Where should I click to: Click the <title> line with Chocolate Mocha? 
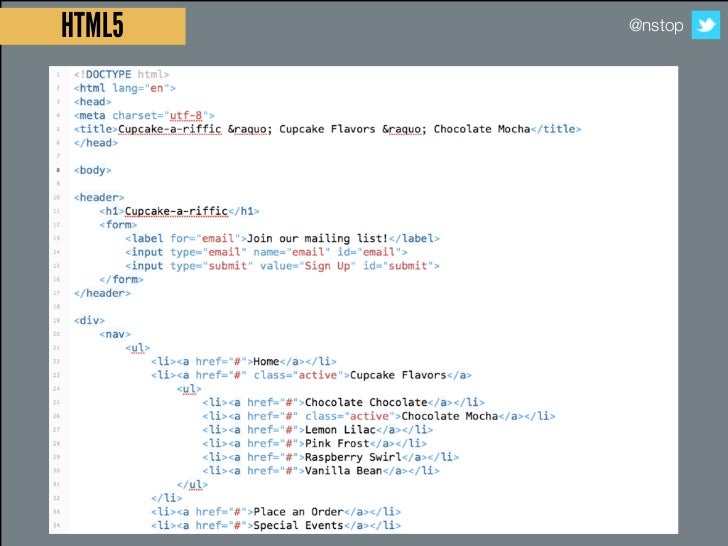coord(327,129)
